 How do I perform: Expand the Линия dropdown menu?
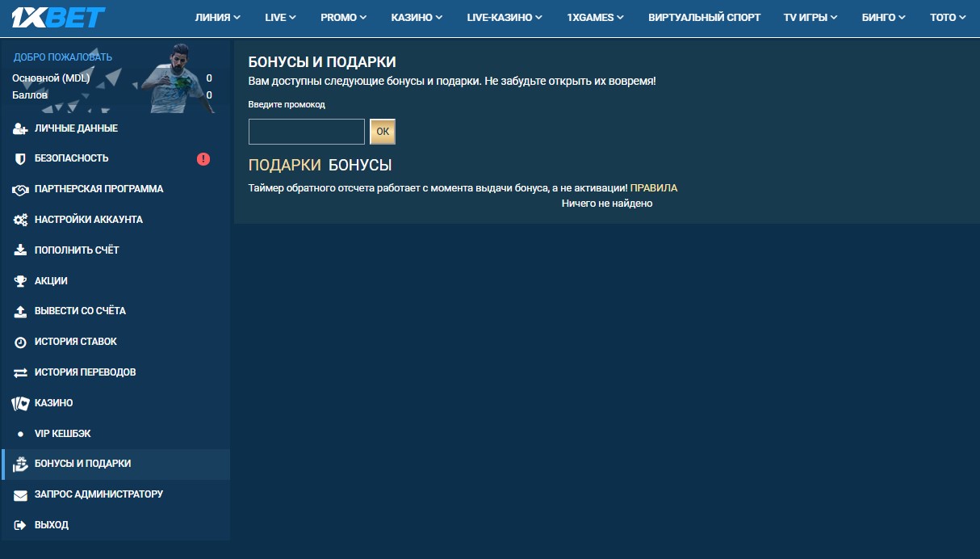pyautogui.click(x=218, y=17)
